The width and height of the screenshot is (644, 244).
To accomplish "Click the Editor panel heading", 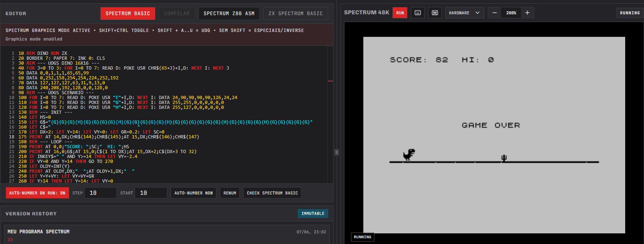I will pyautogui.click(x=16, y=14).
